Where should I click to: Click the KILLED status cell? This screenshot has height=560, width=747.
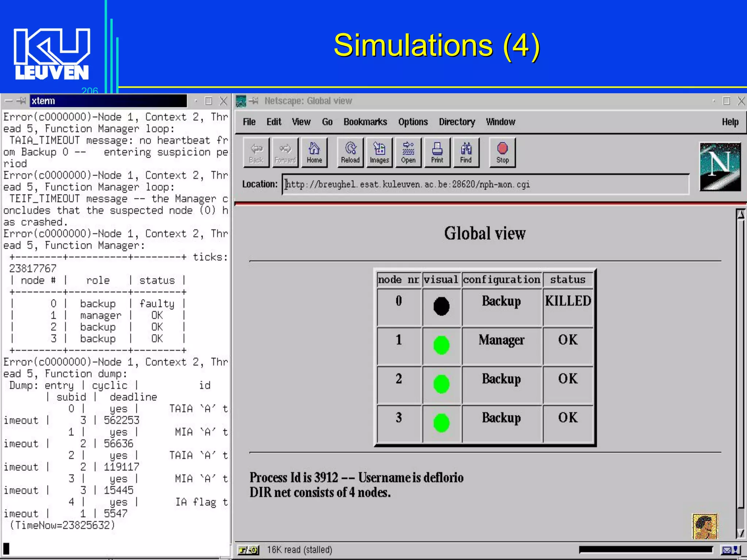pyautogui.click(x=568, y=307)
